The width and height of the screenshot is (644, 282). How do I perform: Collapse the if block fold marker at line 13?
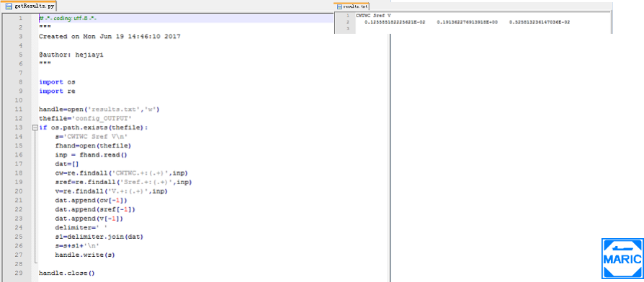point(35,127)
